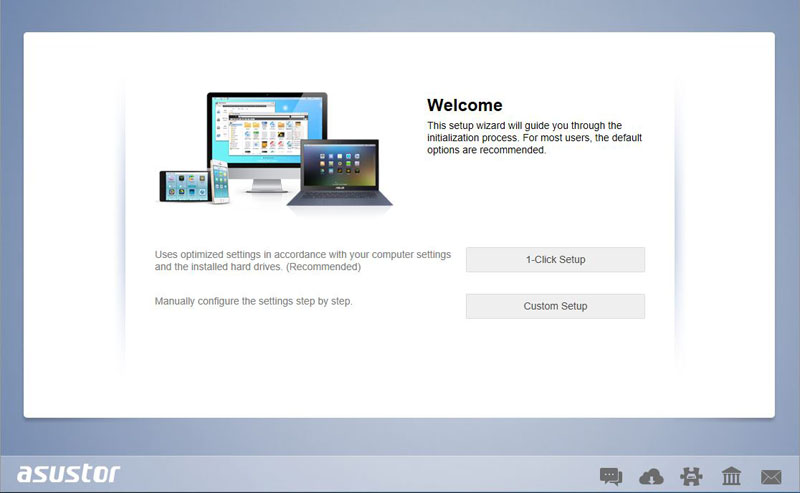Click the bank building icon
This screenshot has height=493, width=800.
(731, 476)
